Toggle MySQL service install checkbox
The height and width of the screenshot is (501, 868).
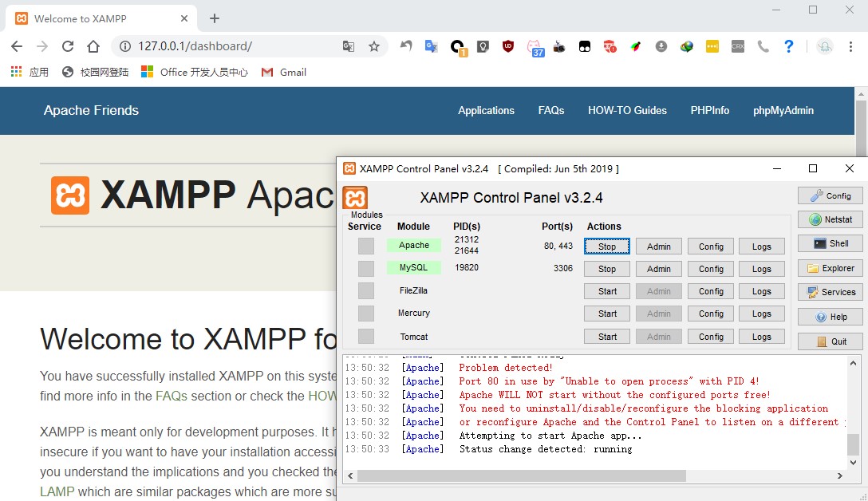(366, 268)
